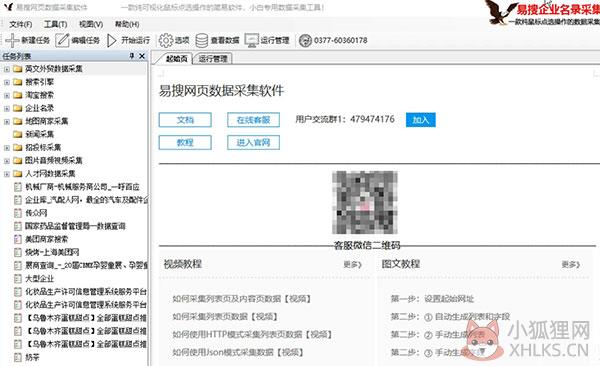Close the 任务列表 panel
This screenshot has width=600, height=366.
coord(142,56)
